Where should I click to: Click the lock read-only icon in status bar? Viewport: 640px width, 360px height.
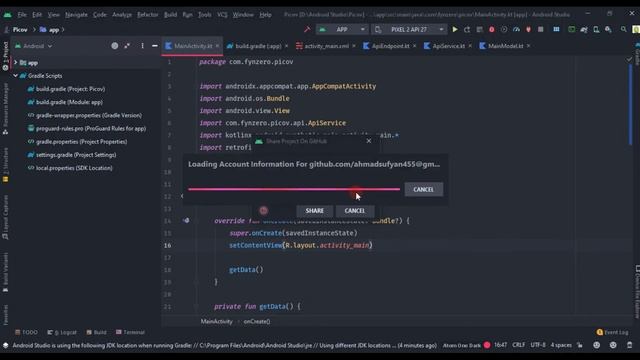point(580,345)
